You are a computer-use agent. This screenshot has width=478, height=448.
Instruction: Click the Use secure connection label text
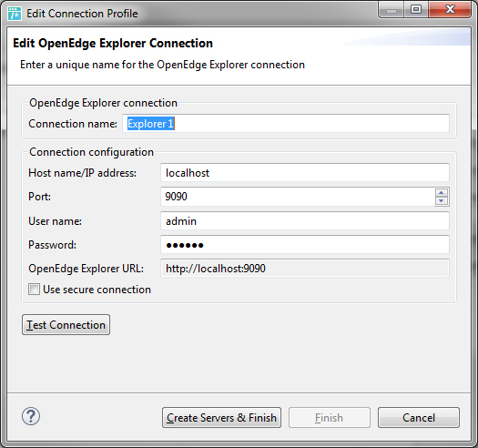(x=97, y=290)
